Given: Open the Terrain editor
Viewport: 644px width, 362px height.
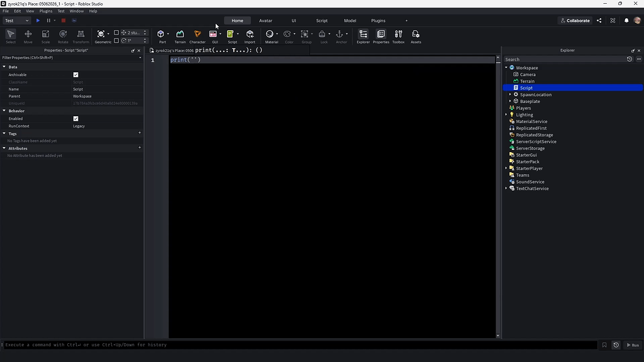Looking at the screenshot, I should [x=180, y=36].
